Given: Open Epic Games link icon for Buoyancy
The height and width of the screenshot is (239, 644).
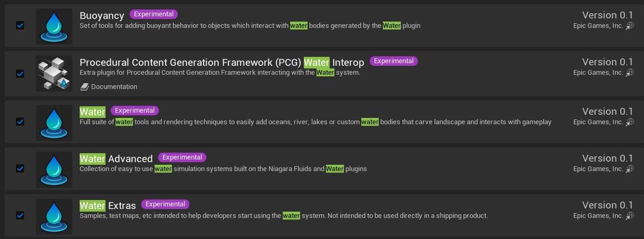Looking at the screenshot, I should pos(630,26).
